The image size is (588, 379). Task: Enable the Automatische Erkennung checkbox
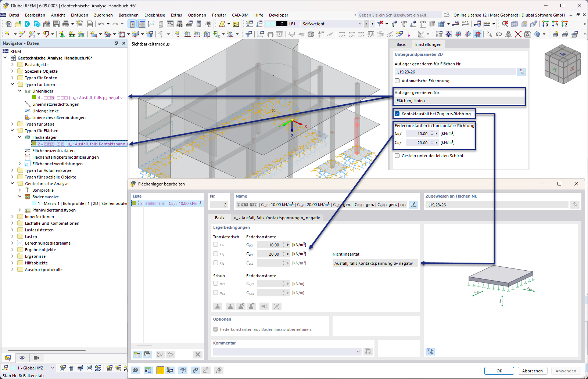pos(397,81)
